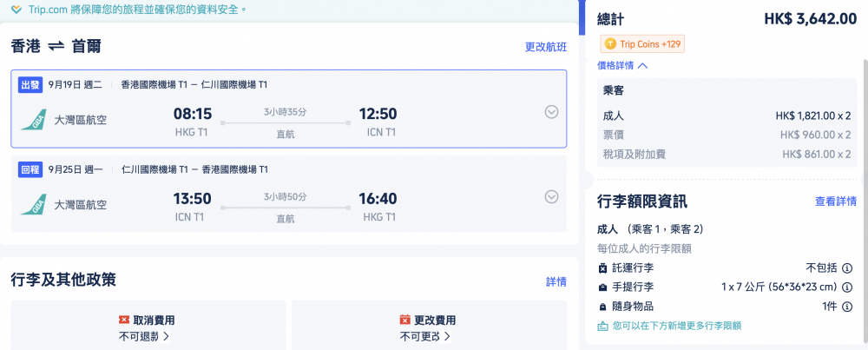The height and width of the screenshot is (350, 868).
Task: Expand the 出發 departure flight details chevron
Action: 551,112
